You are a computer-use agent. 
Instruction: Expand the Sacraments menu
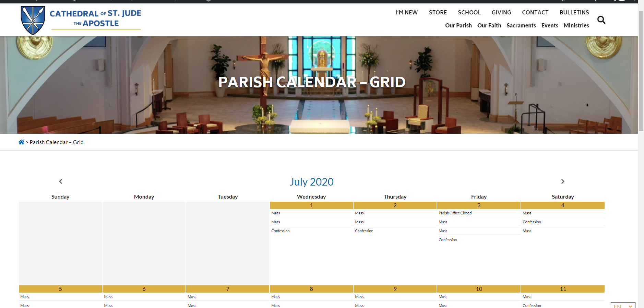[521, 25]
